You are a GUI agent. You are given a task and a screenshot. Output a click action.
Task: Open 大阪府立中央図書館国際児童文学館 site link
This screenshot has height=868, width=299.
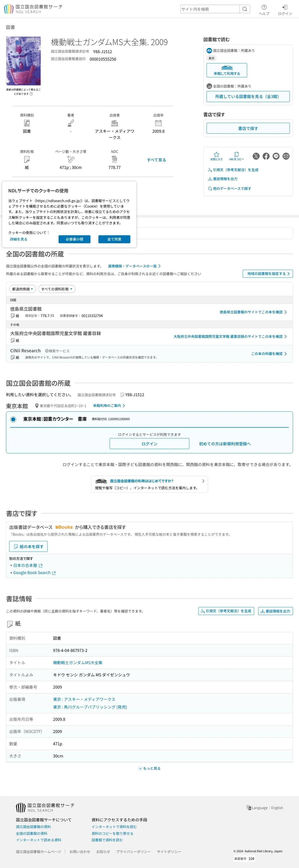(230, 337)
